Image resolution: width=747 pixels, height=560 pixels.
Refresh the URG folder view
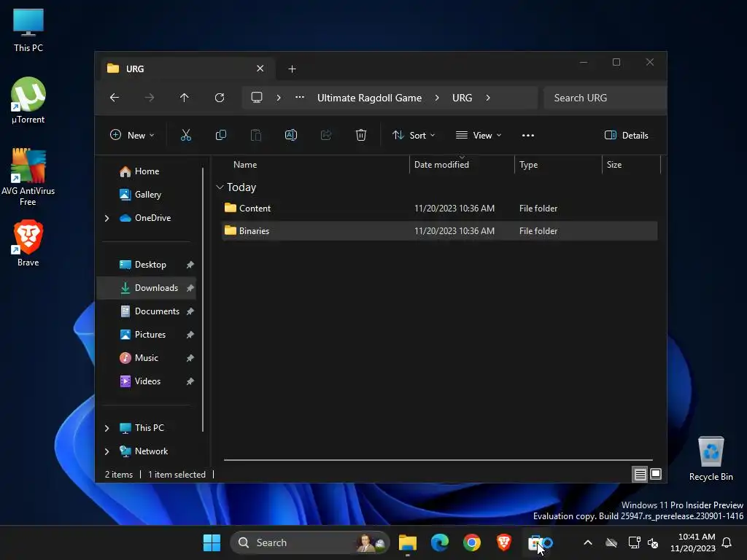click(x=219, y=98)
